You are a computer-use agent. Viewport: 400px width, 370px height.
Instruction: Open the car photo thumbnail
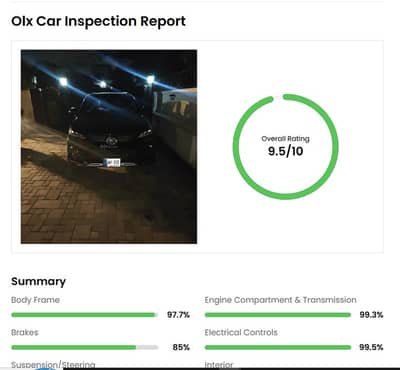click(109, 147)
